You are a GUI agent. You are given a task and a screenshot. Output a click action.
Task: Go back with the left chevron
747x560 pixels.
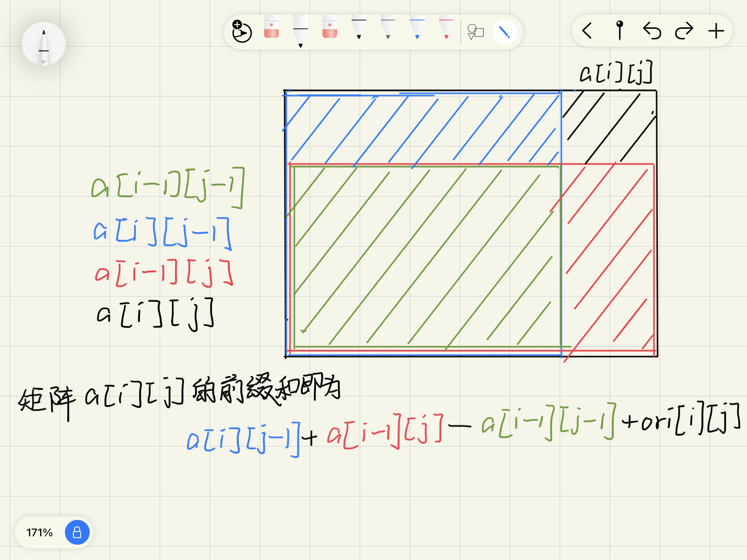(x=587, y=31)
